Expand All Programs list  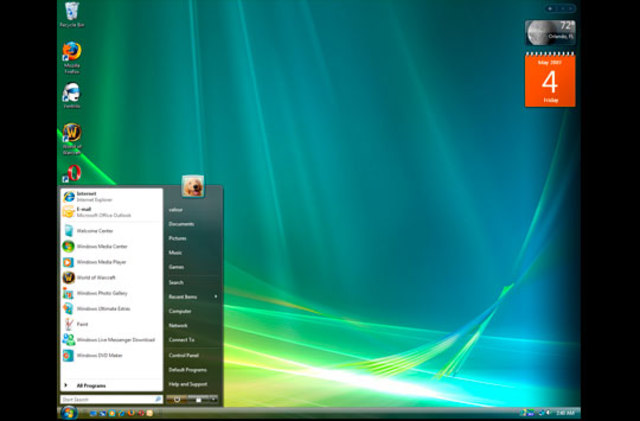(x=111, y=385)
